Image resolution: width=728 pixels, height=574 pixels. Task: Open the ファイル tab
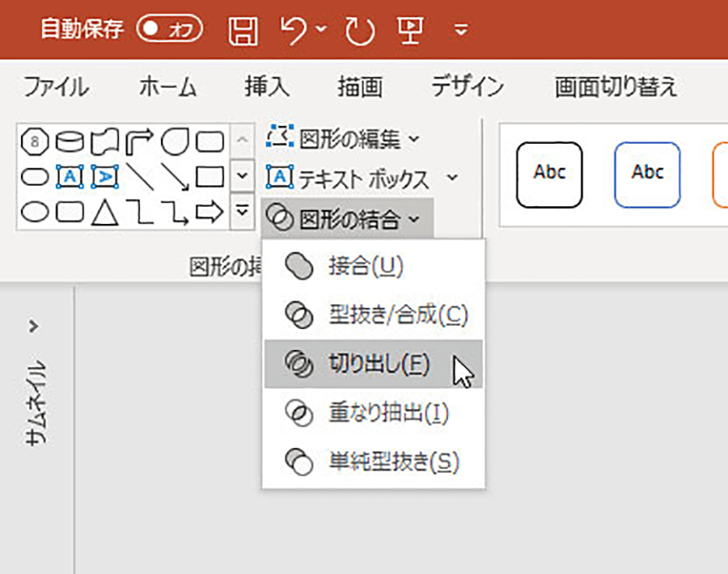56,87
